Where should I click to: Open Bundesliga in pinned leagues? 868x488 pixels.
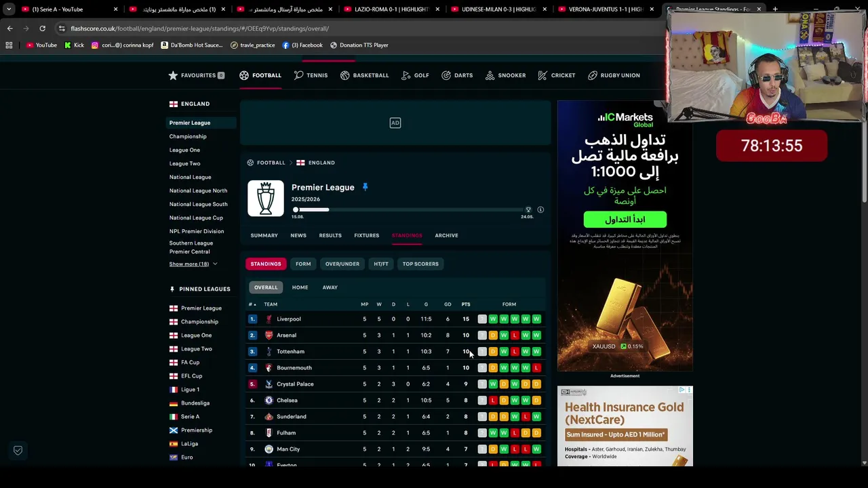click(x=195, y=403)
